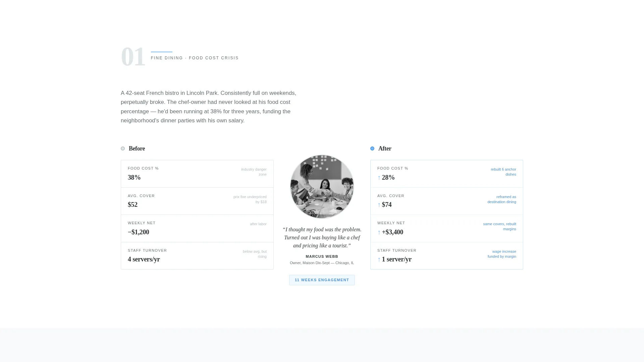The width and height of the screenshot is (644, 362).
Task: Click the large 01 section number
Action: 133,57
